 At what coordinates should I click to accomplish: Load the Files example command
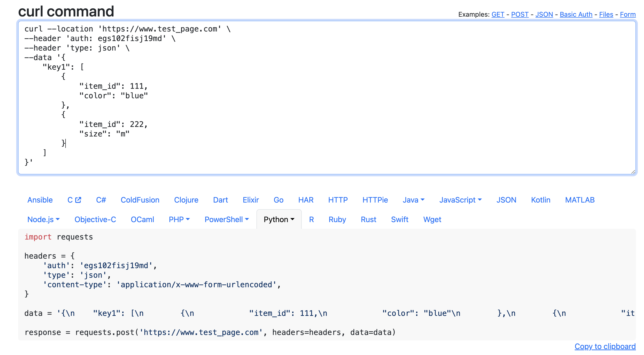pyautogui.click(x=606, y=15)
